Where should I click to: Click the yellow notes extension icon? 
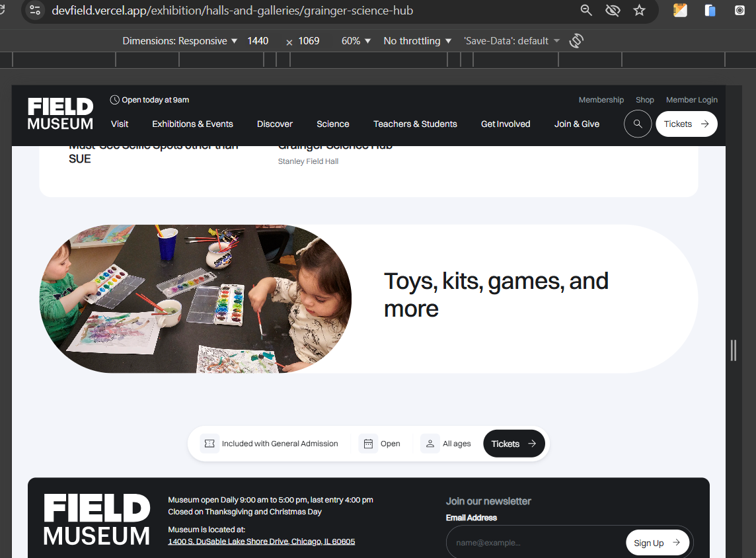[x=680, y=10]
